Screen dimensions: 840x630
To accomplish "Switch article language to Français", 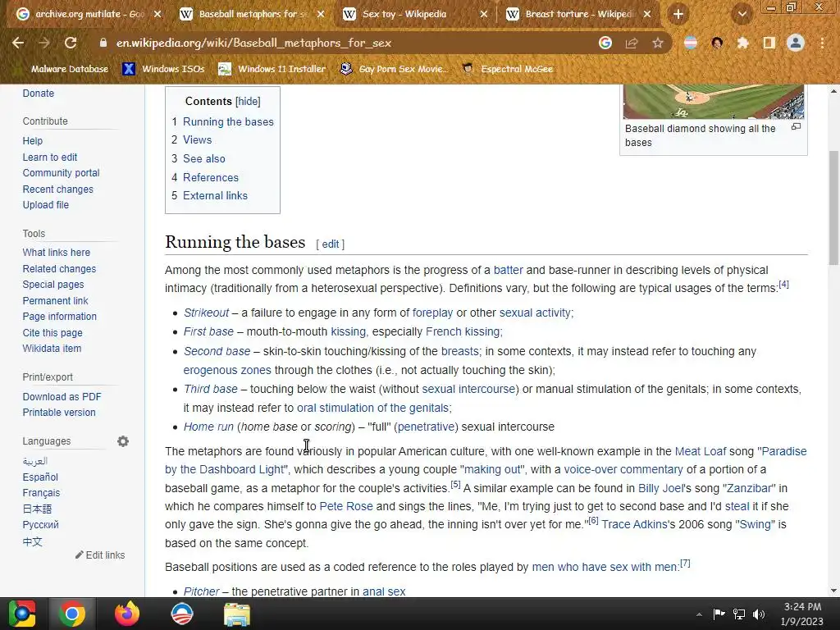I will click(x=41, y=493).
